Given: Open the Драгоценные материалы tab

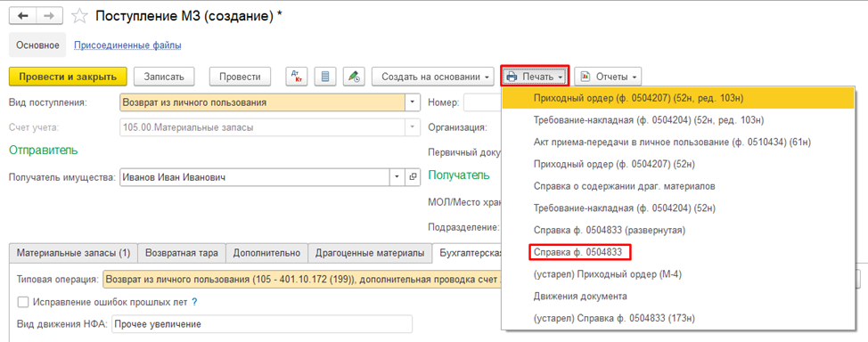Looking at the screenshot, I should tap(371, 253).
